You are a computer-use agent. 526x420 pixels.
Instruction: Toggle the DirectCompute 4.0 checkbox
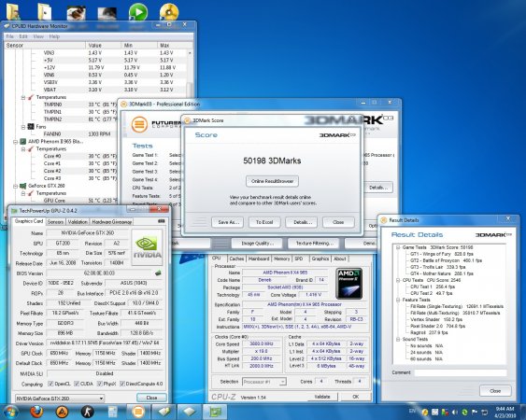(x=122, y=384)
